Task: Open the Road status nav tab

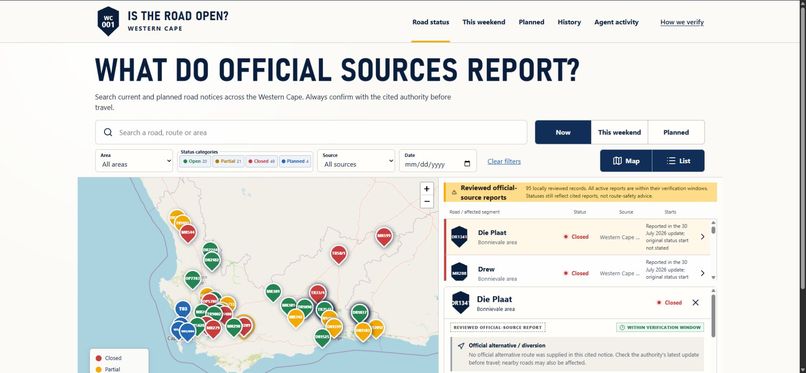Action: (x=431, y=22)
